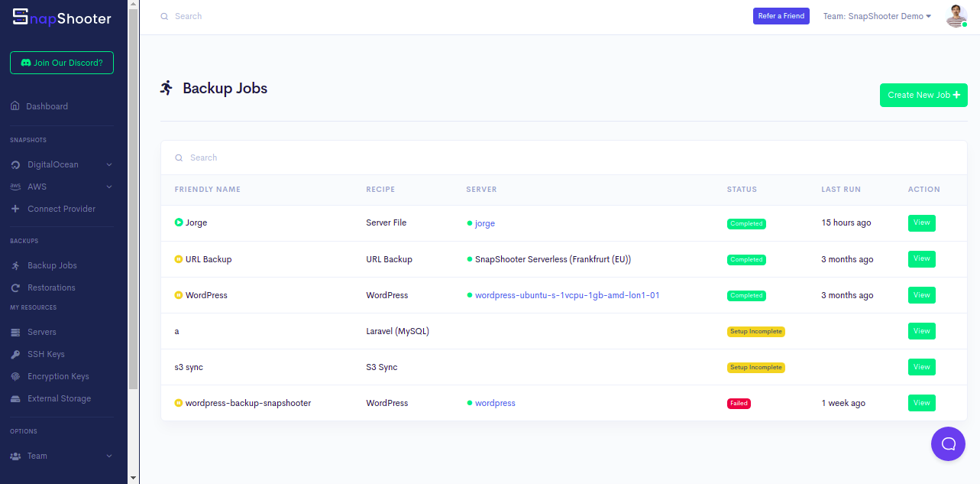View the Jorge backup job
Image resolution: width=980 pixels, height=484 pixels.
click(x=922, y=223)
